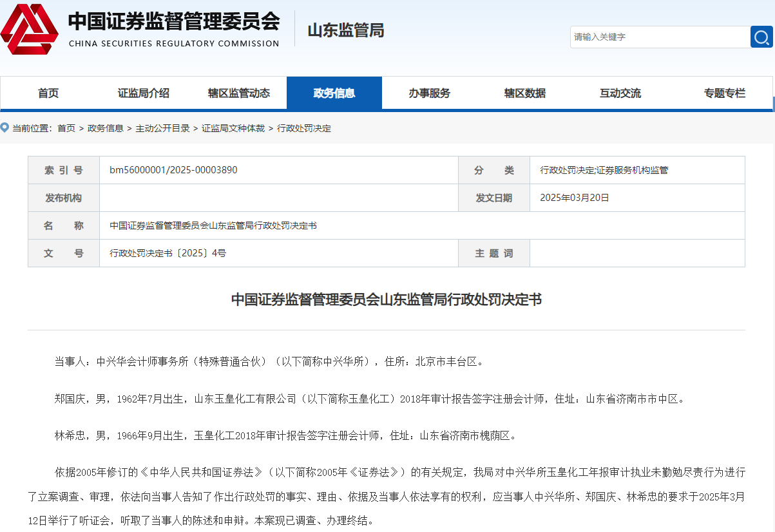Follow the 主动公开目录 breadcrumb link
The image size is (775, 532).
(x=162, y=128)
